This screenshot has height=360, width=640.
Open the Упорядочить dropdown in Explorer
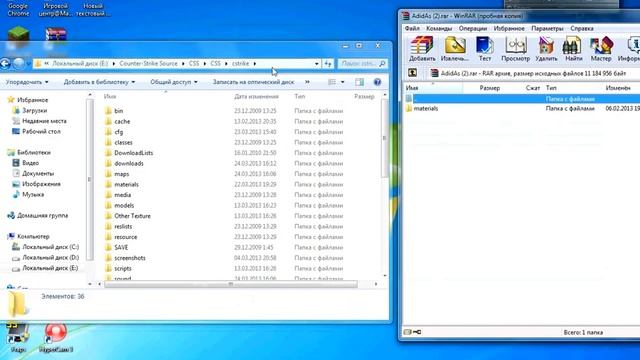[27, 82]
